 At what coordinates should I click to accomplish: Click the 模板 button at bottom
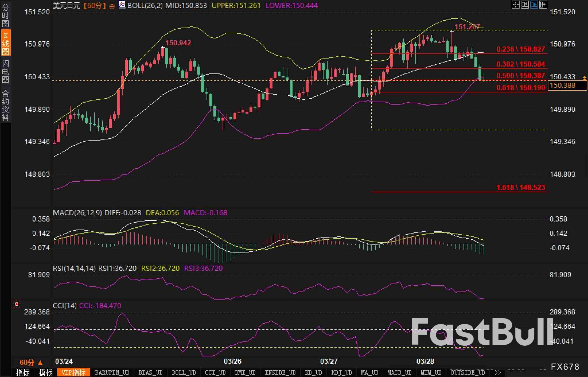click(46, 372)
